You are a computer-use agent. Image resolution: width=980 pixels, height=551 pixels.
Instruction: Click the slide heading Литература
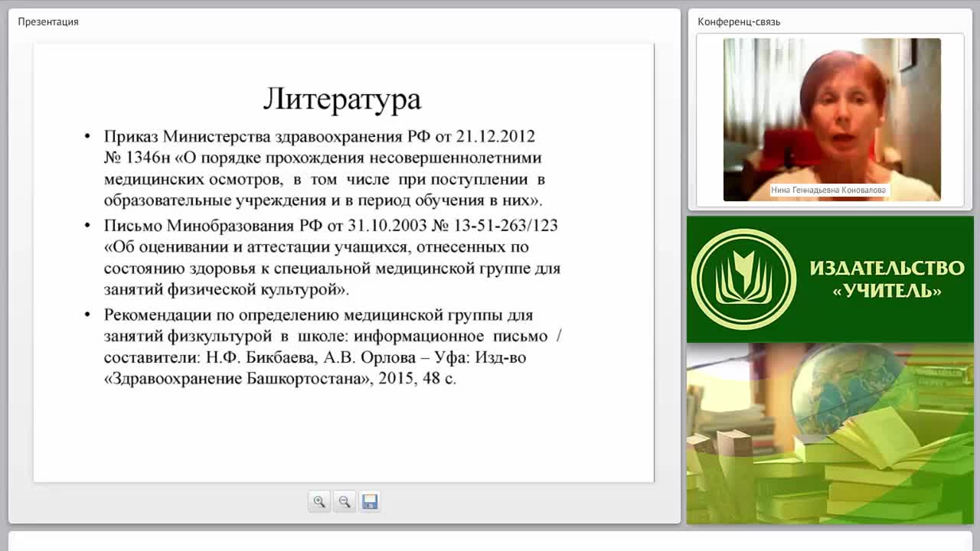(x=342, y=99)
